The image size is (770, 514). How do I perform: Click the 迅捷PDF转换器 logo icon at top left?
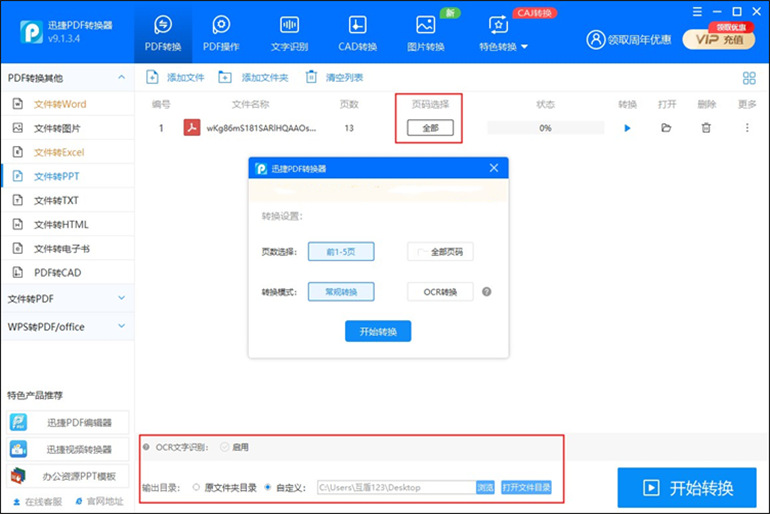31,32
